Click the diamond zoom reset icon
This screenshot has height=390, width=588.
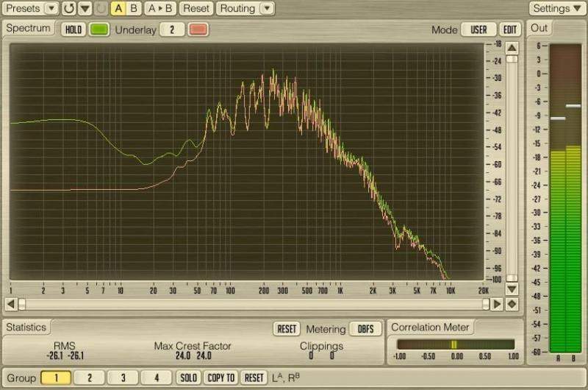(x=512, y=303)
